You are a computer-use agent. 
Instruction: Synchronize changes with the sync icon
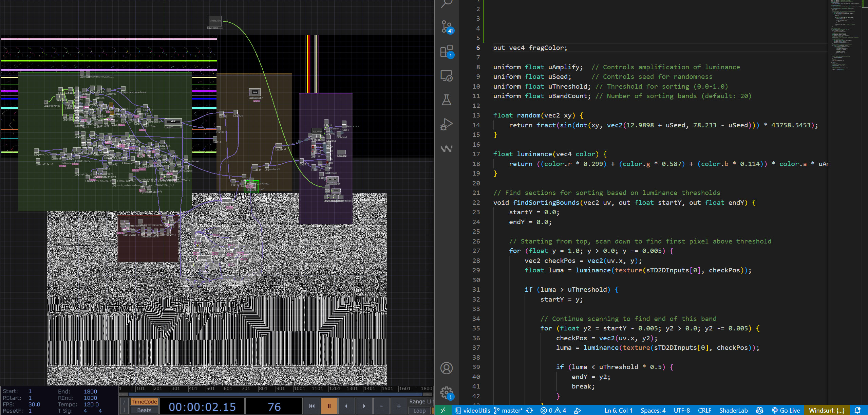tap(530, 410)
